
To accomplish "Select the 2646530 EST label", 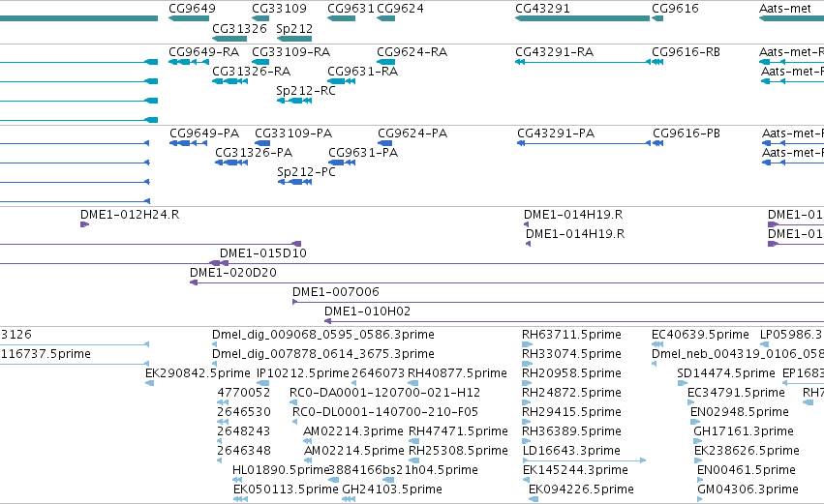I will coord(244,413).
